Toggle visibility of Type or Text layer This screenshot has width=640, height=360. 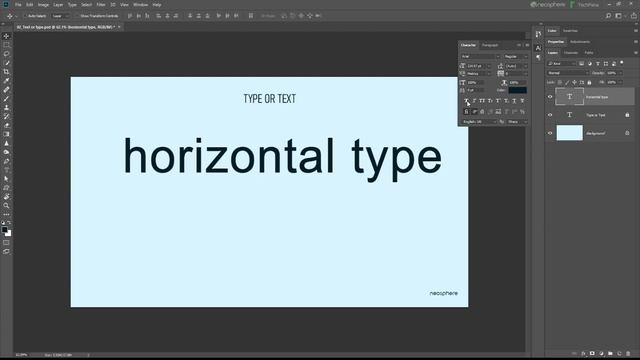tap(550, 115)
